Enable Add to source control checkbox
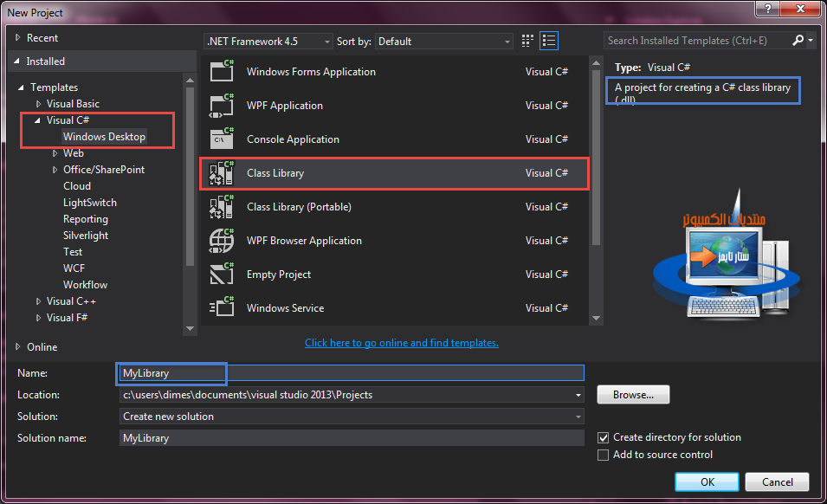Viewport: 827px width, 504px height. click(x=604, y=455)
